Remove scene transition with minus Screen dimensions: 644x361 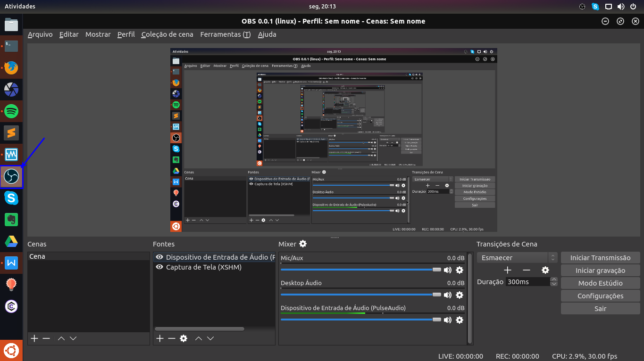tap(527, 270)
